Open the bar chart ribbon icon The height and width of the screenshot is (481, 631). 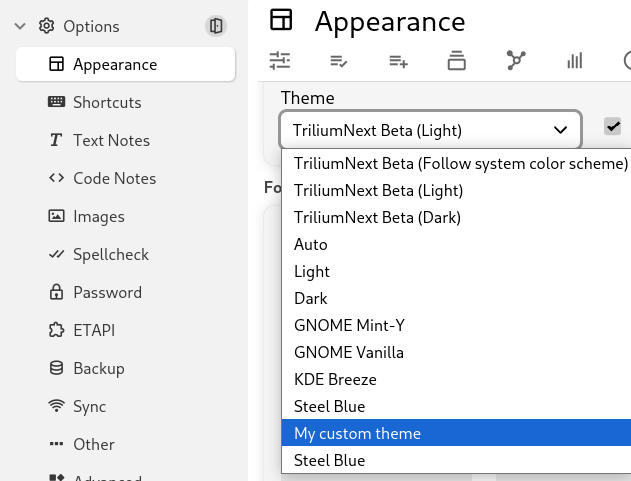pos(574,61)
